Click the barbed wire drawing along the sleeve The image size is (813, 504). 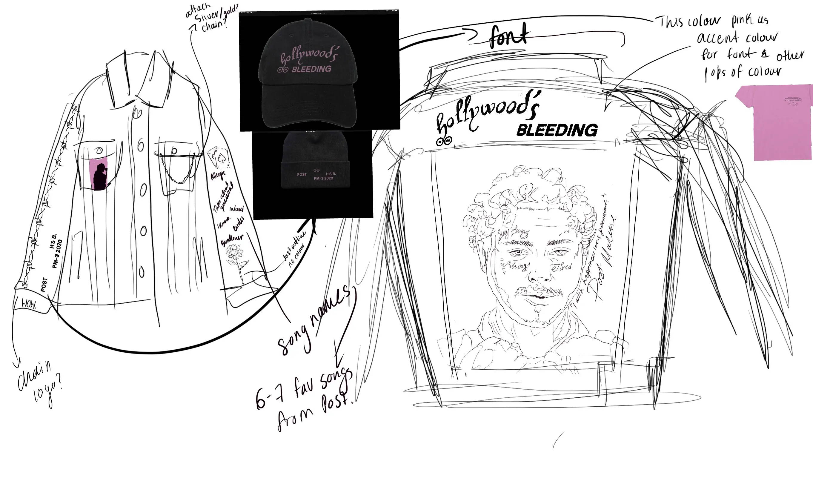(x=50, y=196)
